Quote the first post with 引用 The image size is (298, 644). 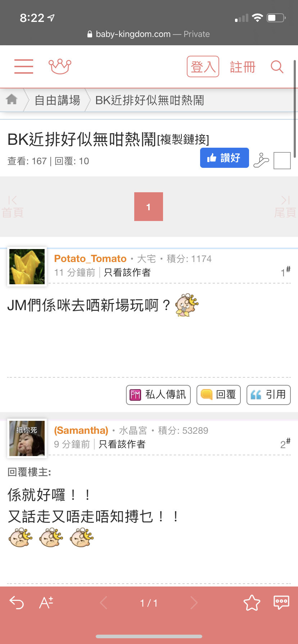[x=268, y=395]
